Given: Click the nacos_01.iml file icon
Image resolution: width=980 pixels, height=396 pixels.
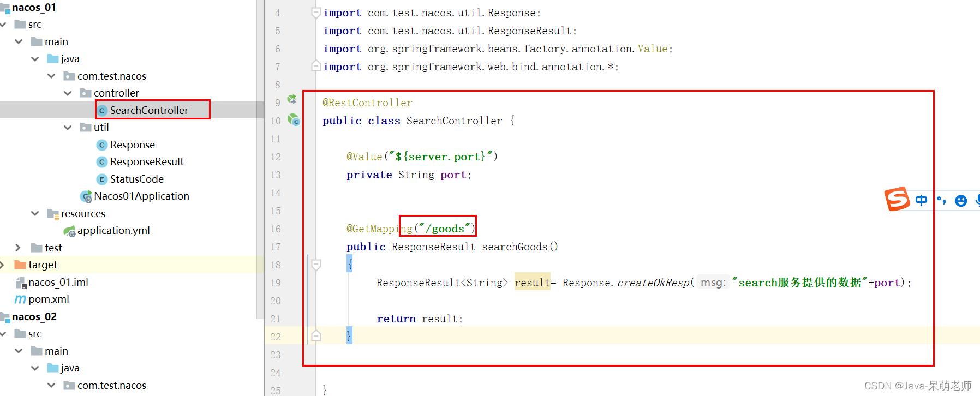Looking at the screenshot, I should [x=20, y=282].
